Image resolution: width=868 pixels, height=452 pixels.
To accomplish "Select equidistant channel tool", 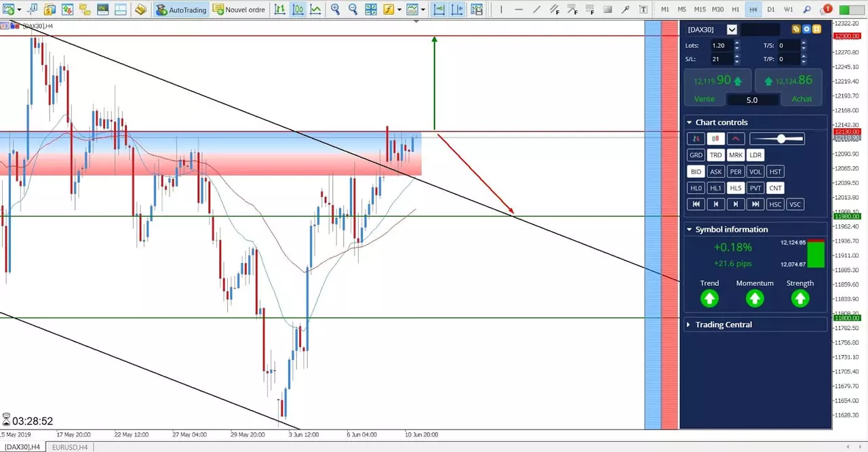I will point(554,9).
